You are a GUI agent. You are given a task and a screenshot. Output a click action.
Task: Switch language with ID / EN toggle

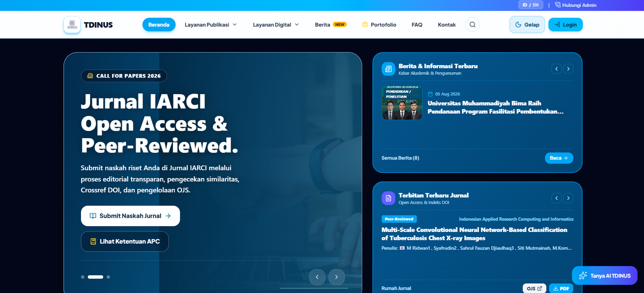click(530, 5)
